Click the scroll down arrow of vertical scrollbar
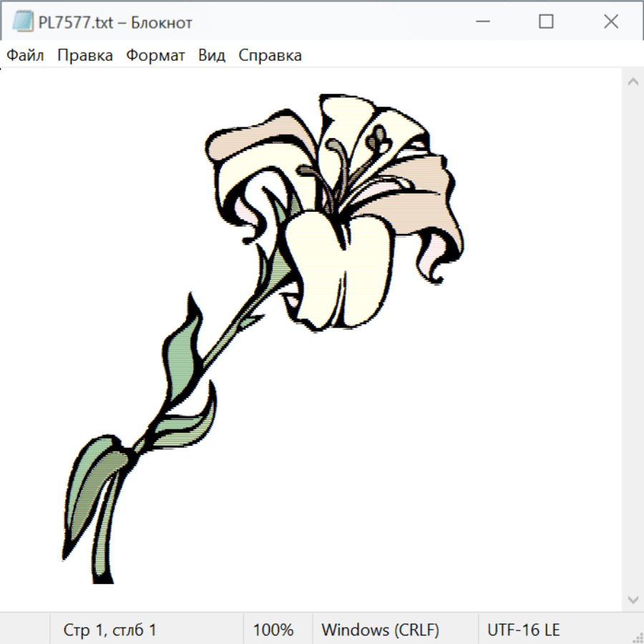The height and width of the screenshot is (644, 644). click(633, 599)
